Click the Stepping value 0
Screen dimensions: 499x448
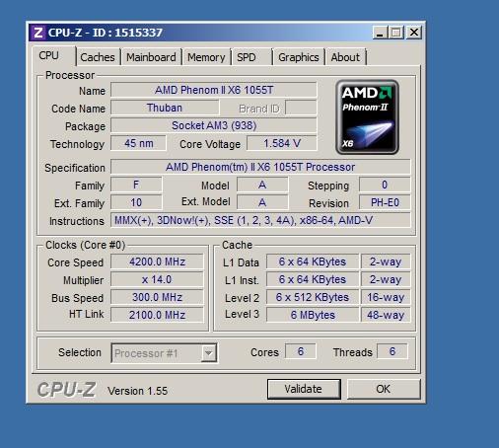[x=385, y=185]
